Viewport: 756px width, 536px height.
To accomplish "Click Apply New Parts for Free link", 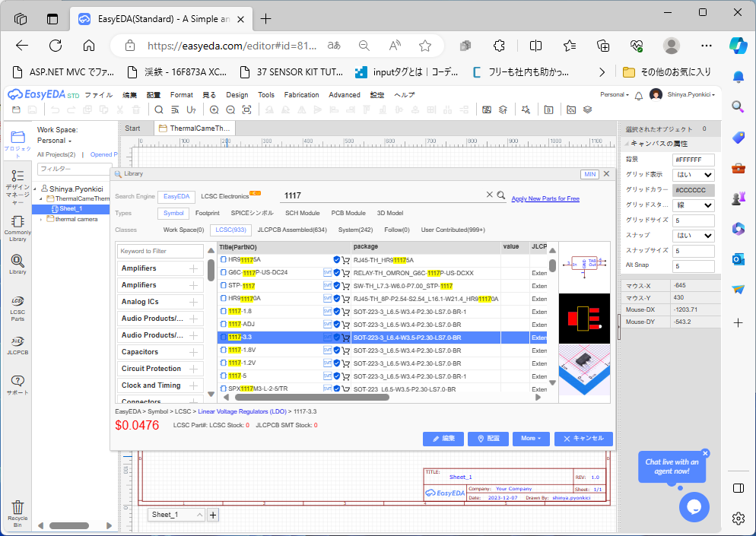I will click(x=545, y=198).
